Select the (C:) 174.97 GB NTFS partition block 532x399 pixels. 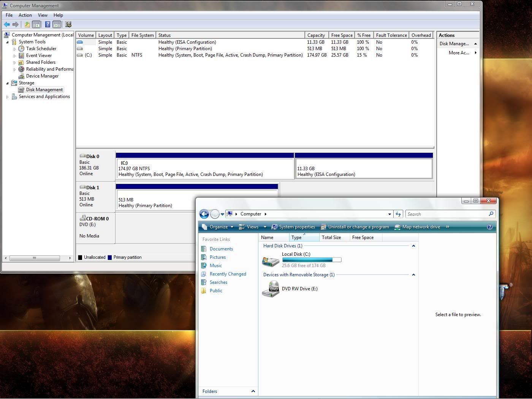(205, 168)
